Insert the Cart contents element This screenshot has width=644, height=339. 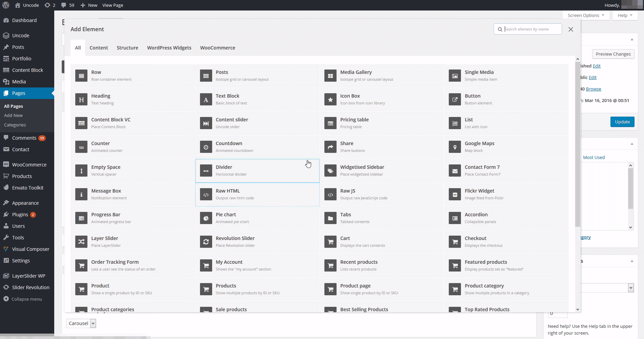click(382, 242)
